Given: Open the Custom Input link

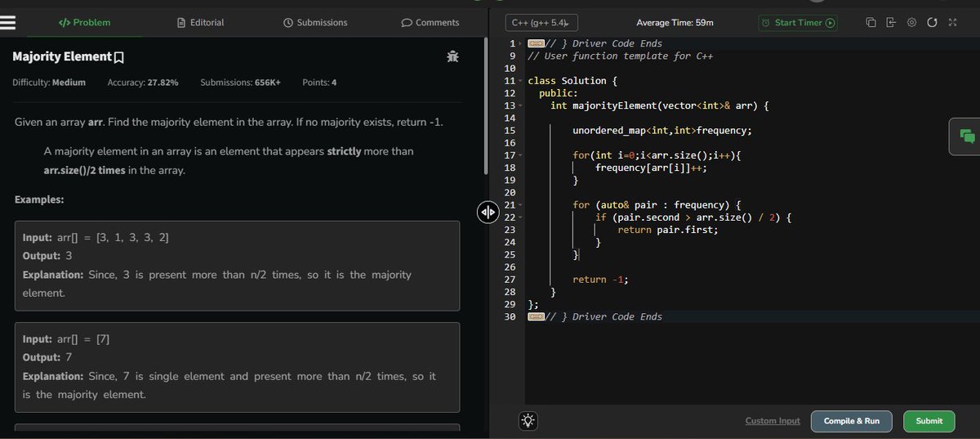Looking at the screenshot, I should (x=773, y=421).
